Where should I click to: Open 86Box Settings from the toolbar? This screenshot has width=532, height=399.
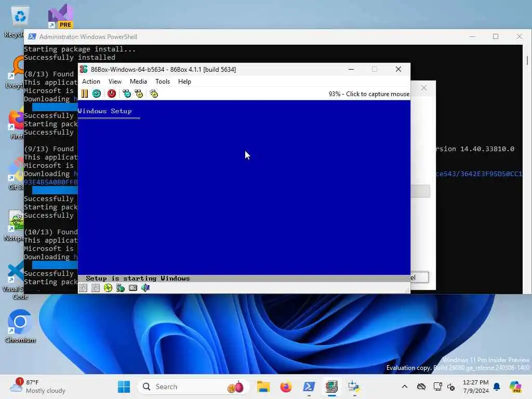tap(154, 94)
